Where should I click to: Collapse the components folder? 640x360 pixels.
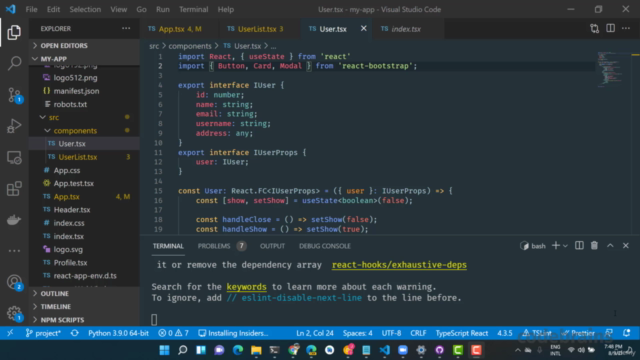(x=84, y=131)
